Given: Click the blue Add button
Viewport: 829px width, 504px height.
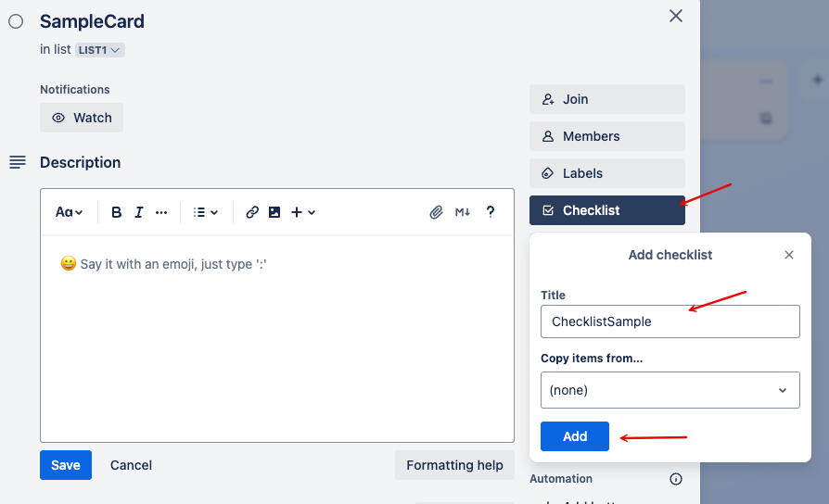Looking at the screenshot, I should [x=575, y=436].
